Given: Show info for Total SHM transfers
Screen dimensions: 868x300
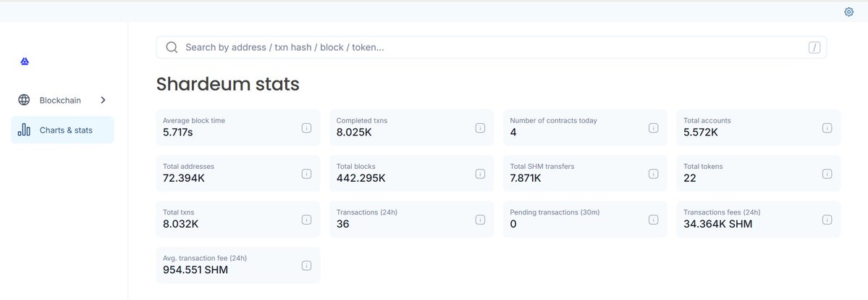Looking at the screenshot, I should point(653,174).
